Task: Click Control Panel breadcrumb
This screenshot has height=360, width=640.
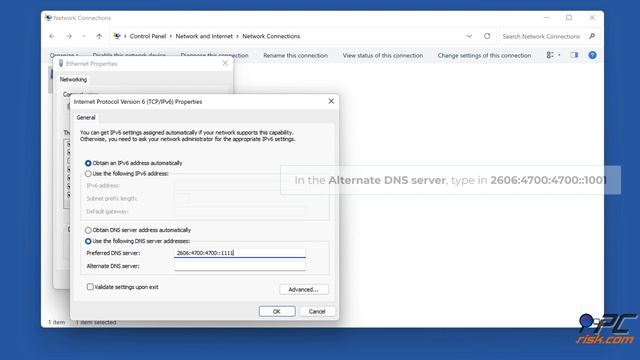Action: click(148, 36)
